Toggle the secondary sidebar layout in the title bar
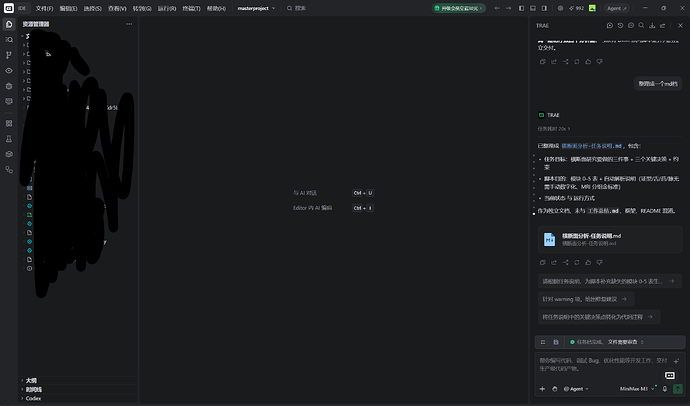 pyautogui.click(x=544, y=8)
